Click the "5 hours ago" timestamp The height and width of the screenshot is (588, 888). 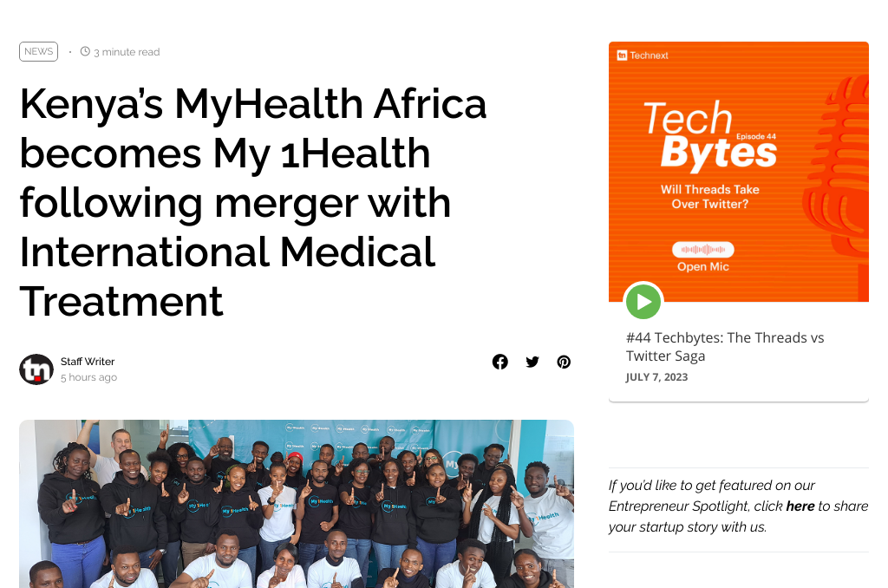coord(88,377)
